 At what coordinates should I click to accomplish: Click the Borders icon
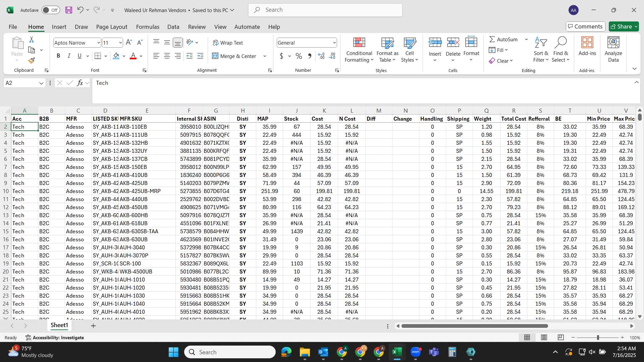coord(98,56)
